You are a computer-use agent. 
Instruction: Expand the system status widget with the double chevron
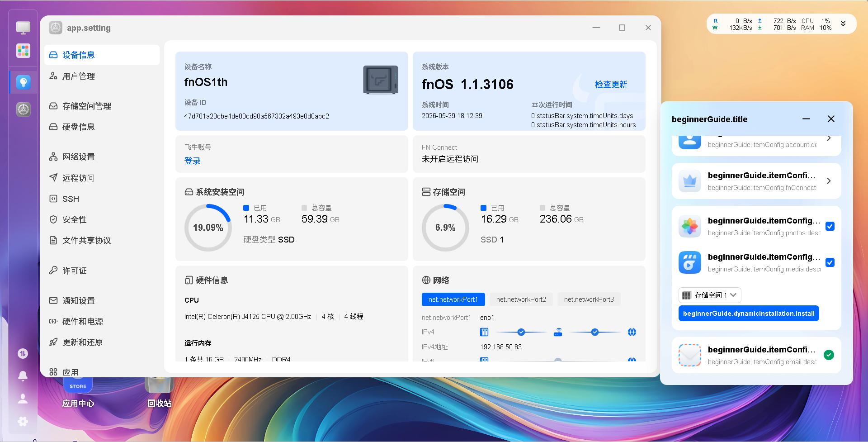point(843,24)
